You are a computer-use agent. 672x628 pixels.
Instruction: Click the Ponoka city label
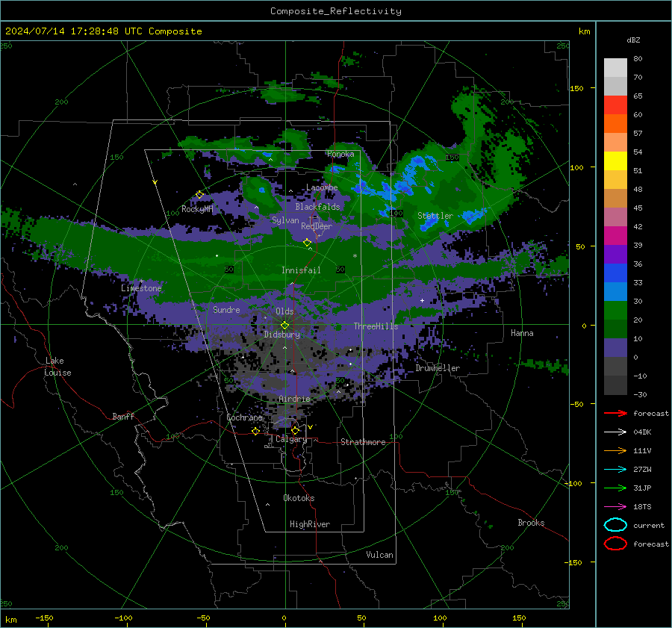[x=340, y=154]
